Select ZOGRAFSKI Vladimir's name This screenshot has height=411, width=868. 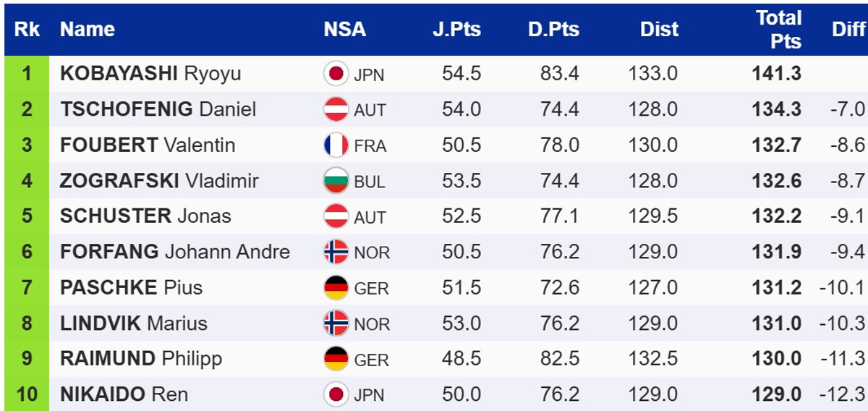159,181
